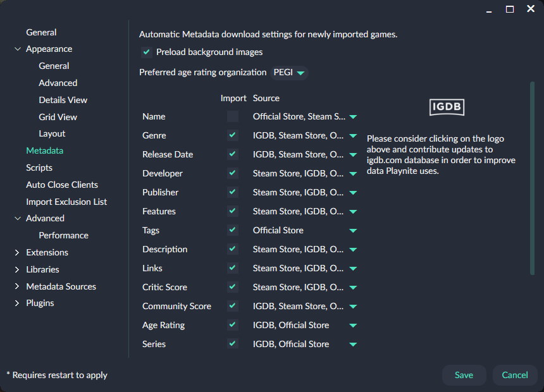544x392 pixels.
Task: Click the "Source" column header
Action: (266, 98)
